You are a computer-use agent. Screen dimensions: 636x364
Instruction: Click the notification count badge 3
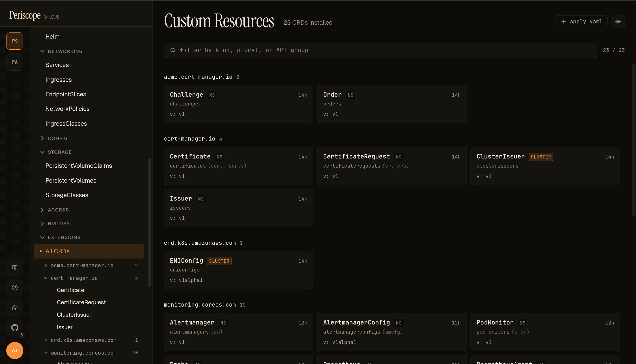(x=22, y=335)
